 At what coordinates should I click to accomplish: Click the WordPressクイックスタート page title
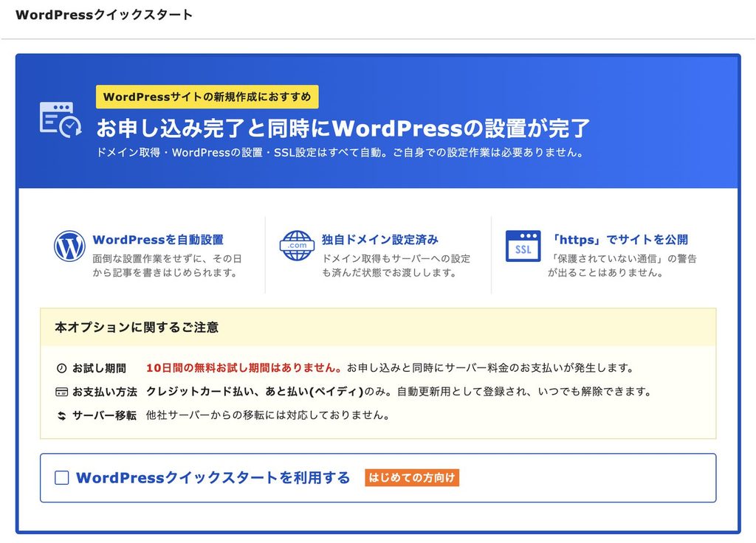coord(104,15)
